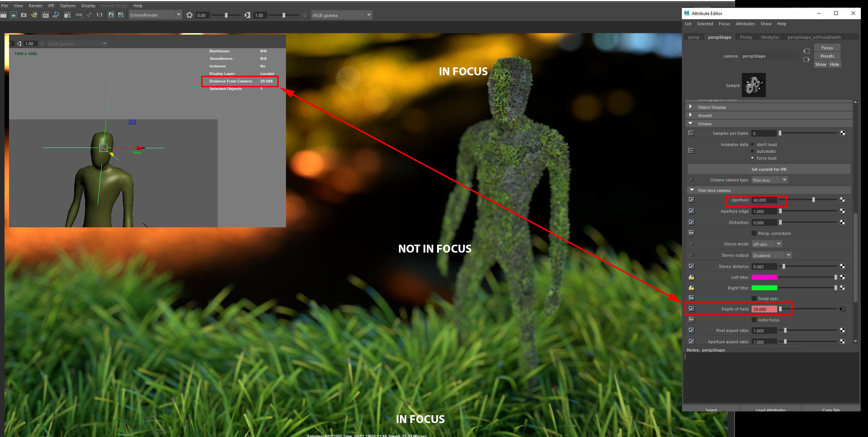The height and width of the screenshot is (437, 868).
Task: Click the magenta Left filter color swatch
Action: [764, 277]
